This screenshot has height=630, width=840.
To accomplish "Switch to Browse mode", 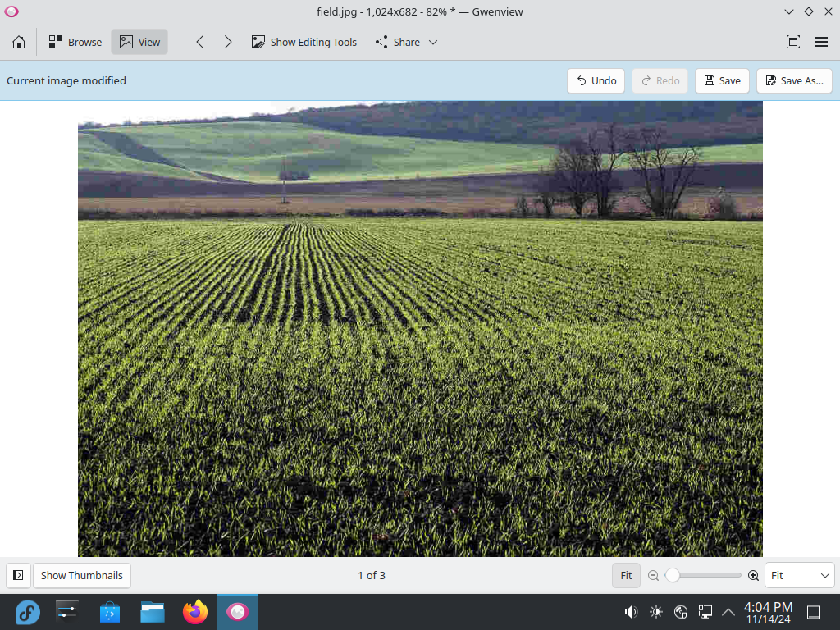I will coord(75,42).
